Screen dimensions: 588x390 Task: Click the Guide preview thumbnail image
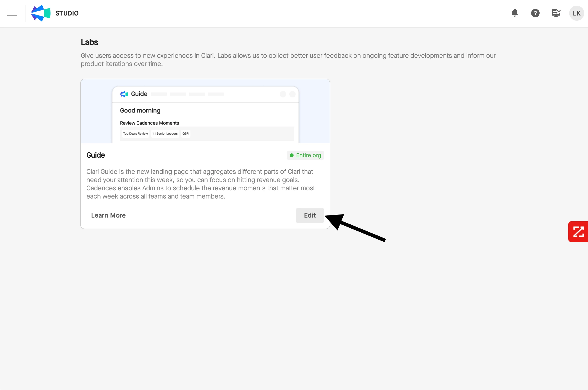(205, 111)
